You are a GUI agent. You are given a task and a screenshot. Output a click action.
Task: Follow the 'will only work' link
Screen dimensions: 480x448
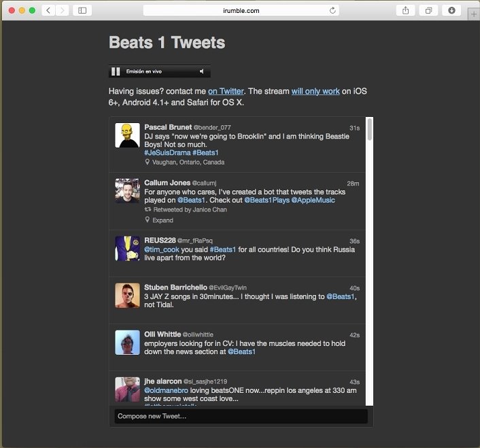tap(315, 91)
